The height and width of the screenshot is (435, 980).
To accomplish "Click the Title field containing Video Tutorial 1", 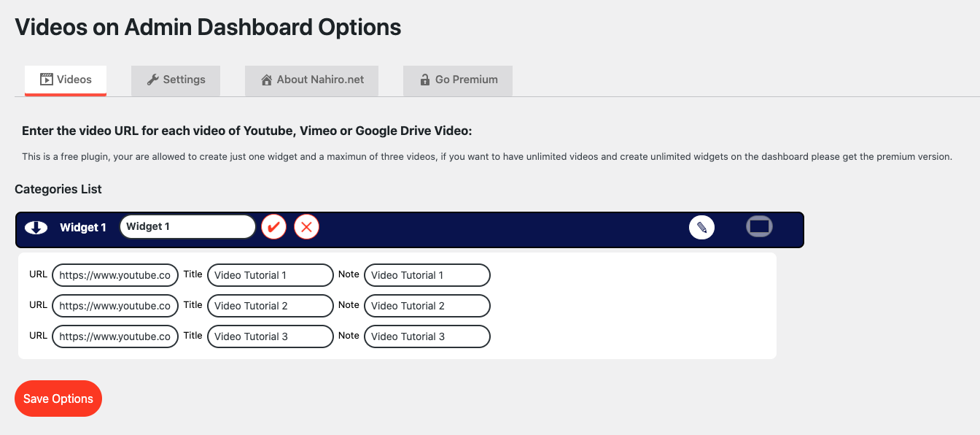I will pyautogui.click(x=271, y=275).
